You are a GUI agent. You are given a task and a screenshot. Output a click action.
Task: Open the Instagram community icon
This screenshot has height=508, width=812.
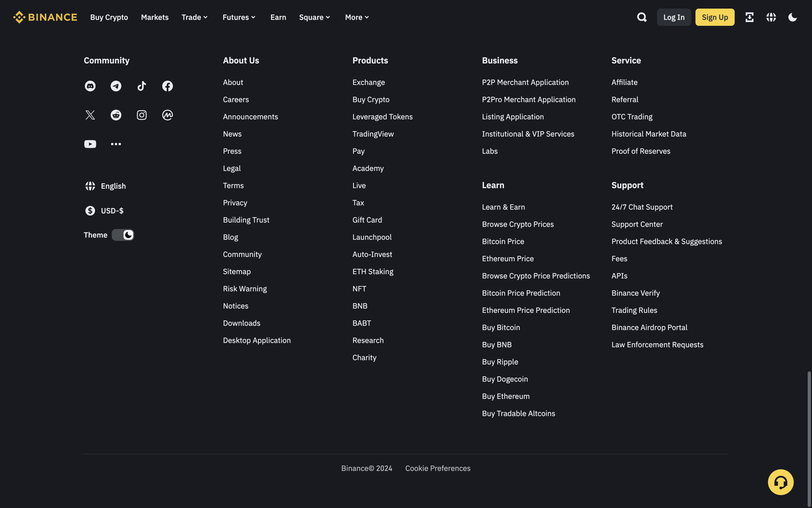click(142, 115)
